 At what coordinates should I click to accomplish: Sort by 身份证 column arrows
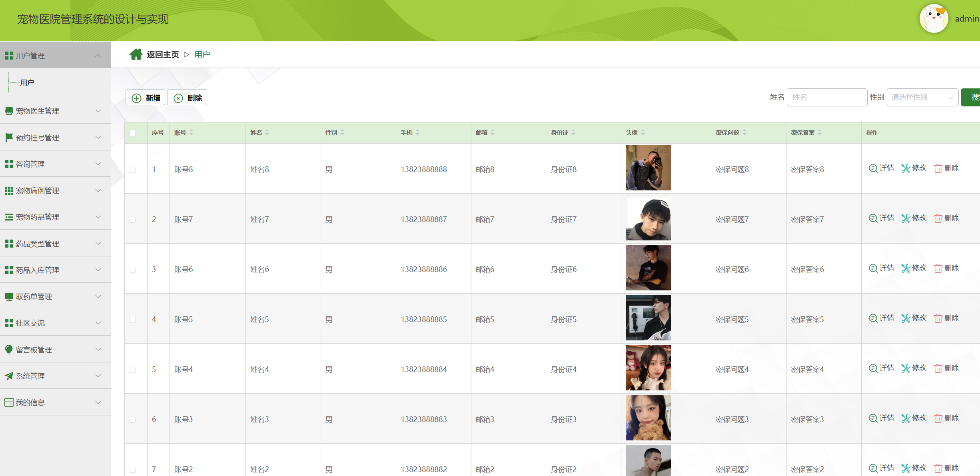coord(573,132)
